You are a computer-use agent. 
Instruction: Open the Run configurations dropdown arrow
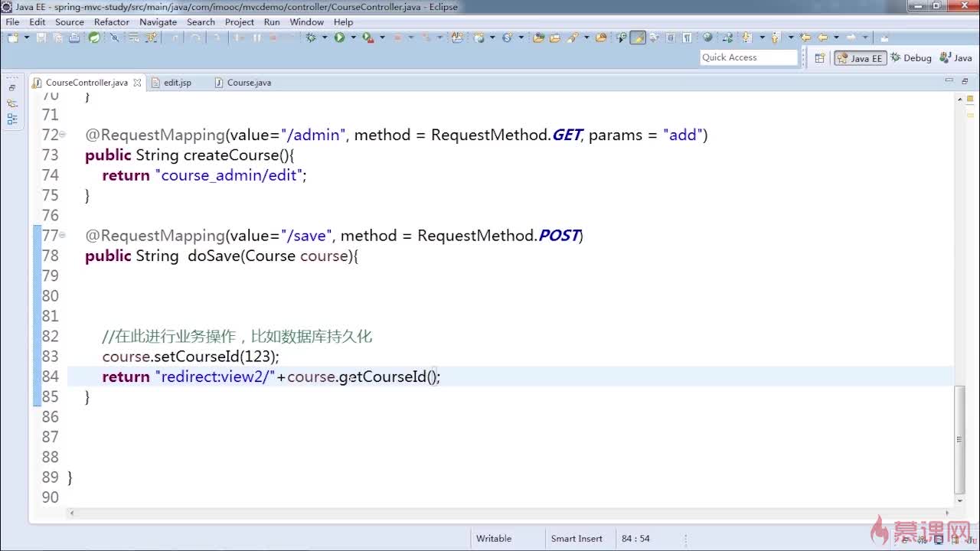(353, 37)
